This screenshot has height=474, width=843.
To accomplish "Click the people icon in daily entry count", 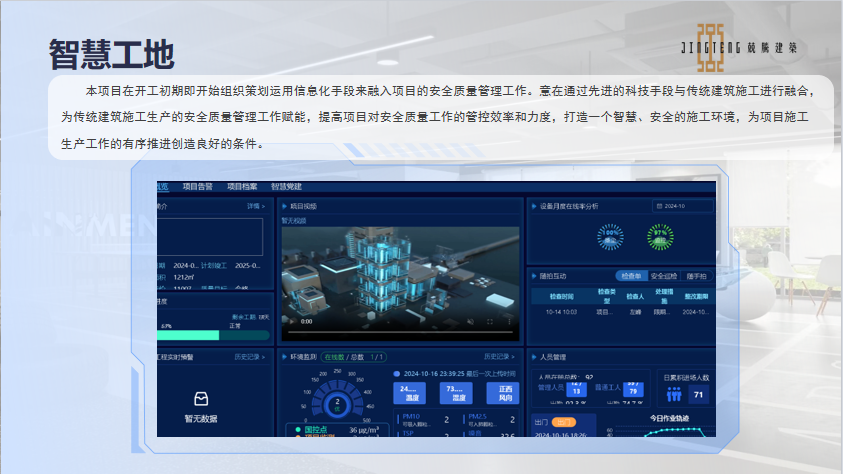I will [674, 395].
